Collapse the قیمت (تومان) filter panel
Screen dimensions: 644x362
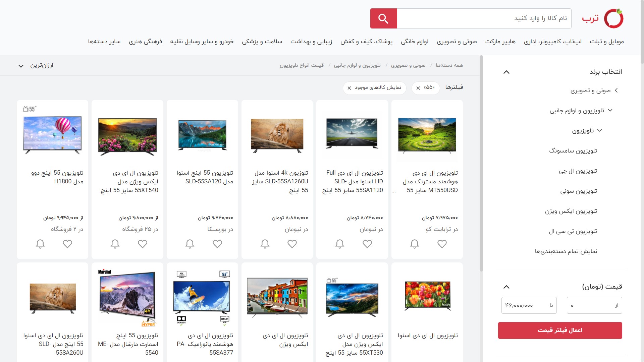coord(506,287)
